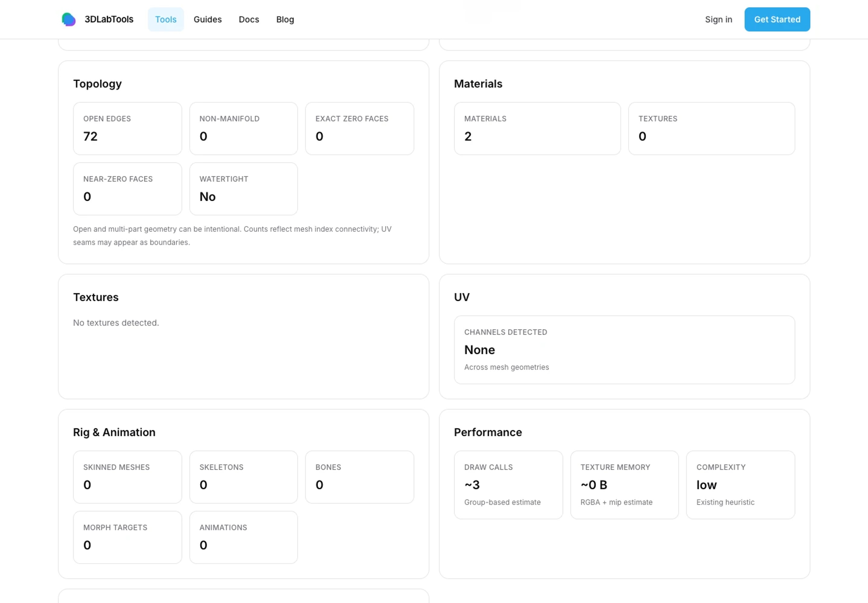Click the open geometry note under Topology

232,235
